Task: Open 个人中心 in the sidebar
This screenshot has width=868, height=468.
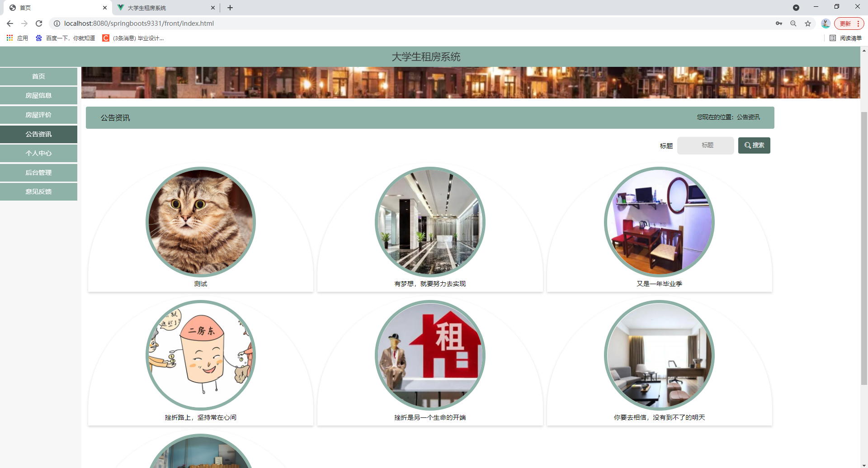Action: click(x=38, y=153)
